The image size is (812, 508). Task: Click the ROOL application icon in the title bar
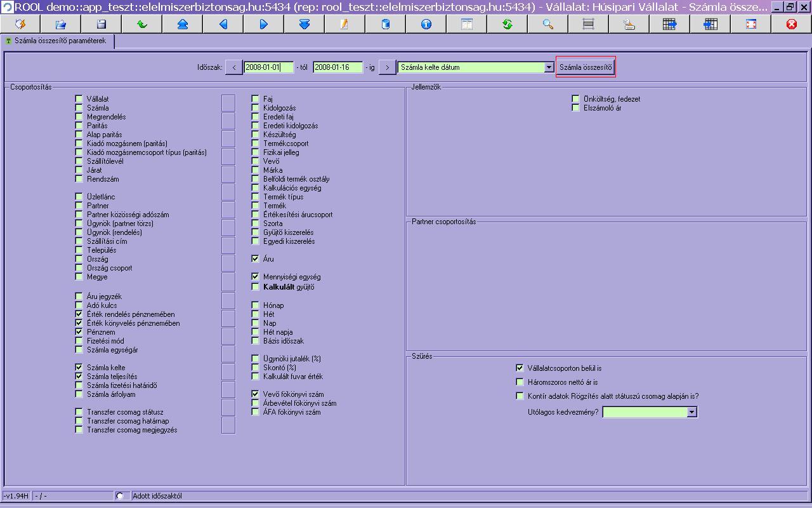(x=8, y=7)
